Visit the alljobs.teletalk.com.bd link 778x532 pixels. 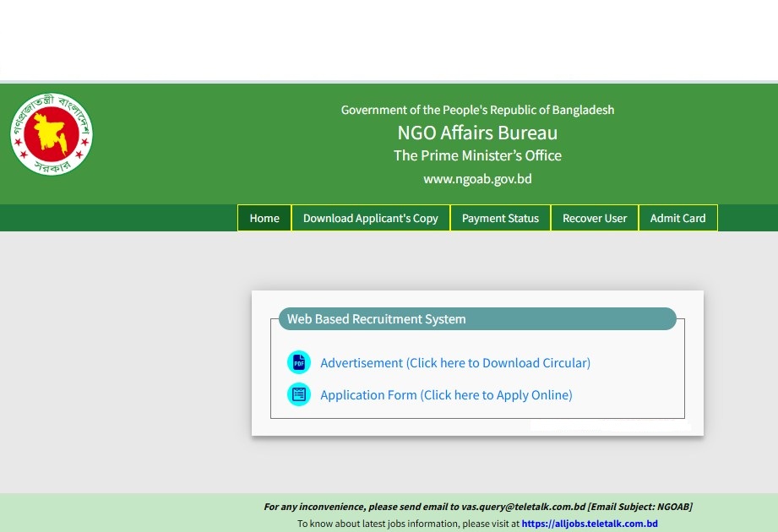pos(590,524)
